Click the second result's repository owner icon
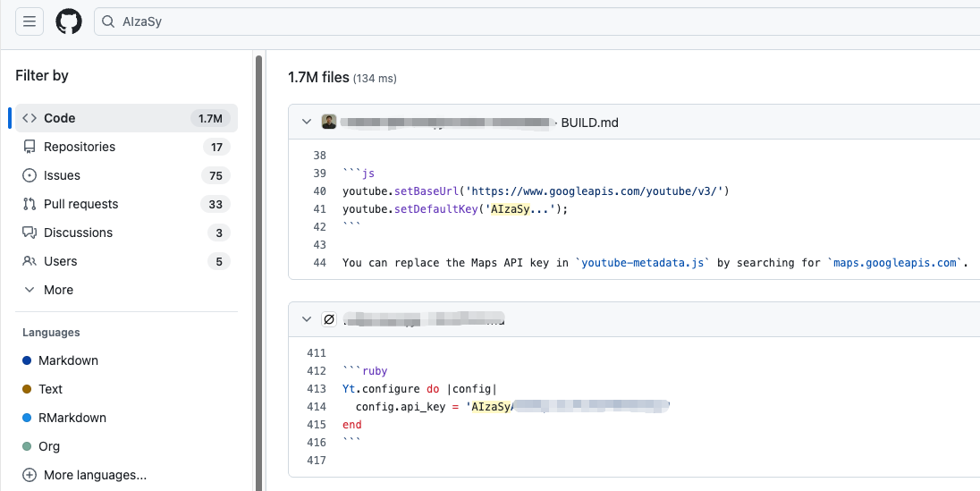This screenshot has width=980, height=491. (329, 319)
